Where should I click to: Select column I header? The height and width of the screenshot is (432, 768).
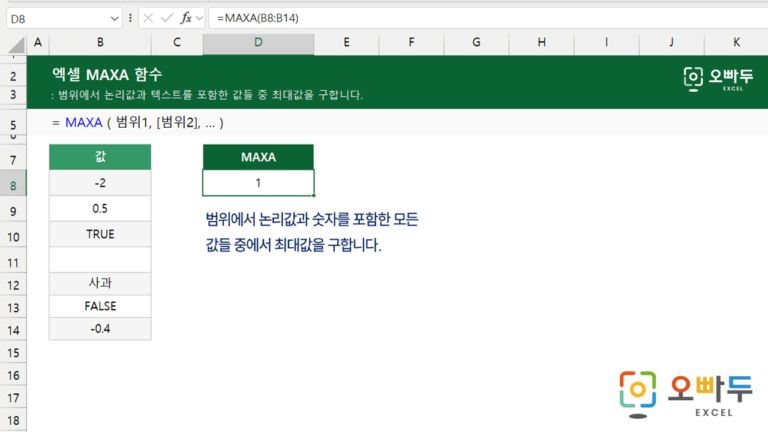pyautogui.click(x=606, y=43)
